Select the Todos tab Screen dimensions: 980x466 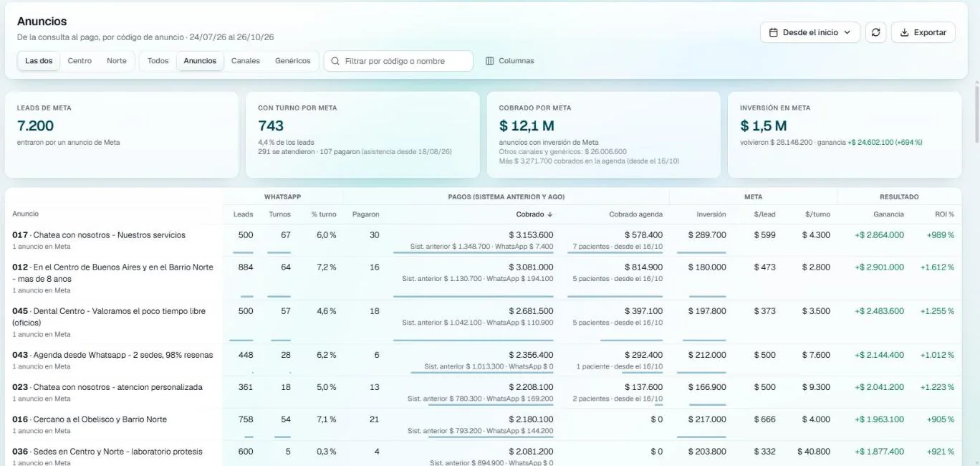[158, 61]
